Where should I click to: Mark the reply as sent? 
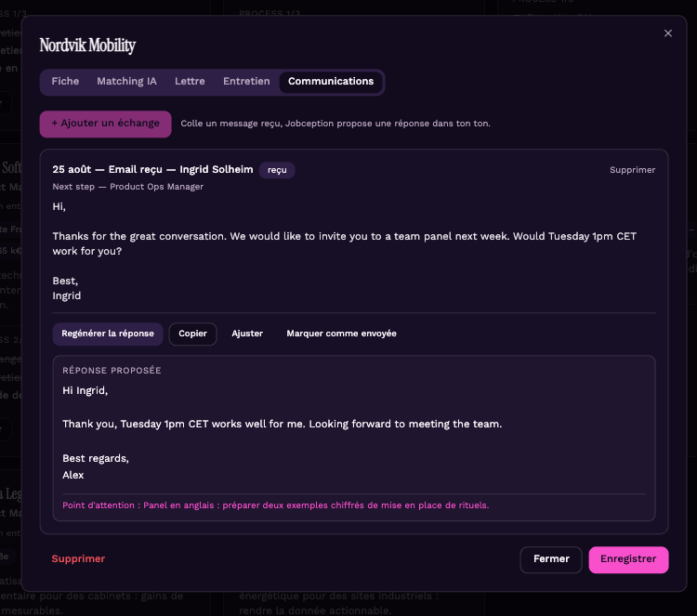coord(341,334)
